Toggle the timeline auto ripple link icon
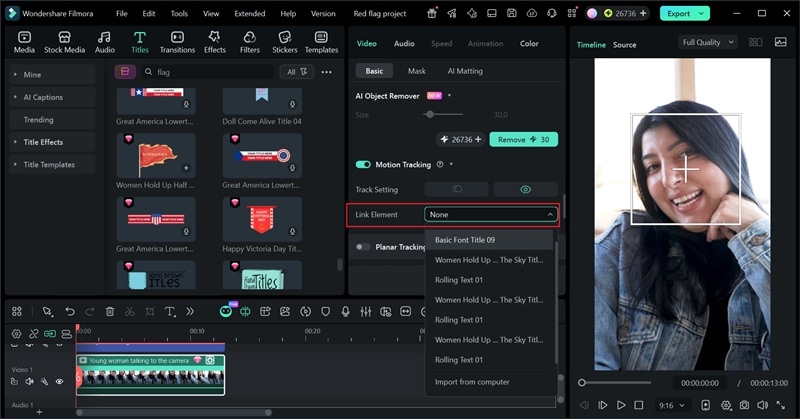The image size is (800, 419). point(49,334)
